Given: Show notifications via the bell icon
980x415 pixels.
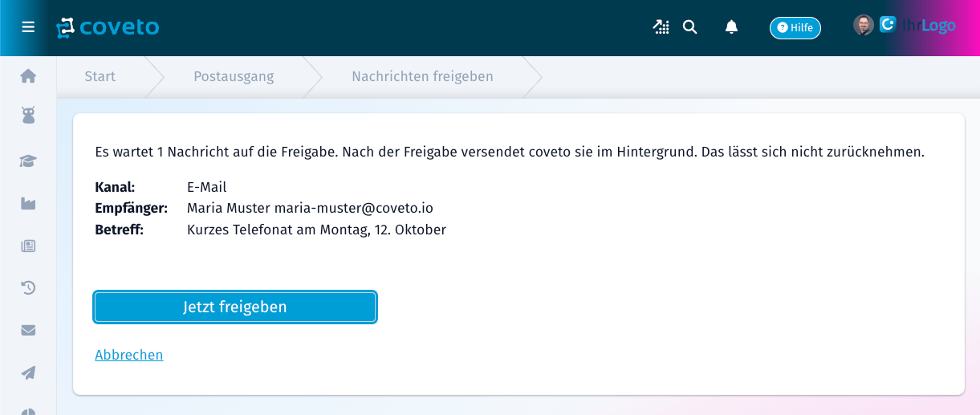Looking at the screenshot, I should (731, 27).
